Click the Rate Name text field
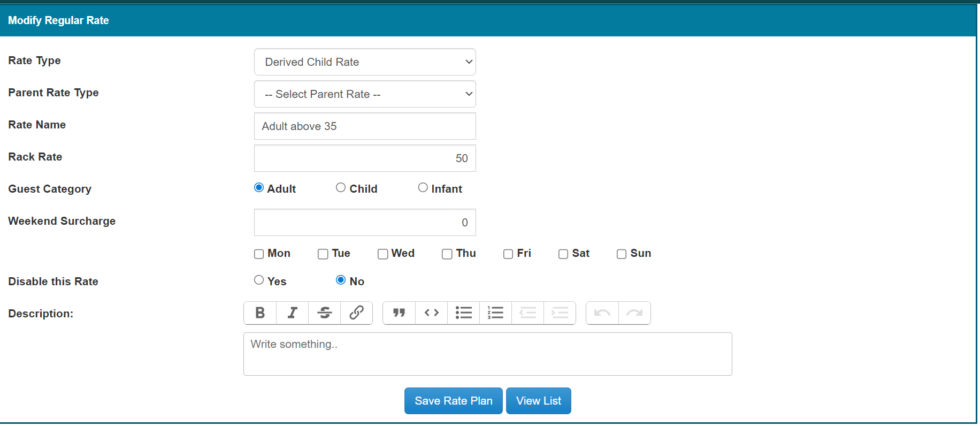 tap(365, 126)
